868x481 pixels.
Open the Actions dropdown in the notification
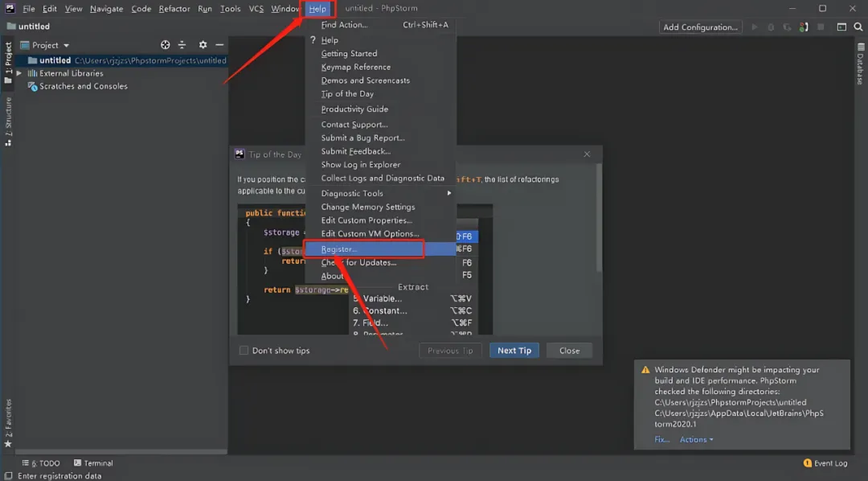[696, 439]
